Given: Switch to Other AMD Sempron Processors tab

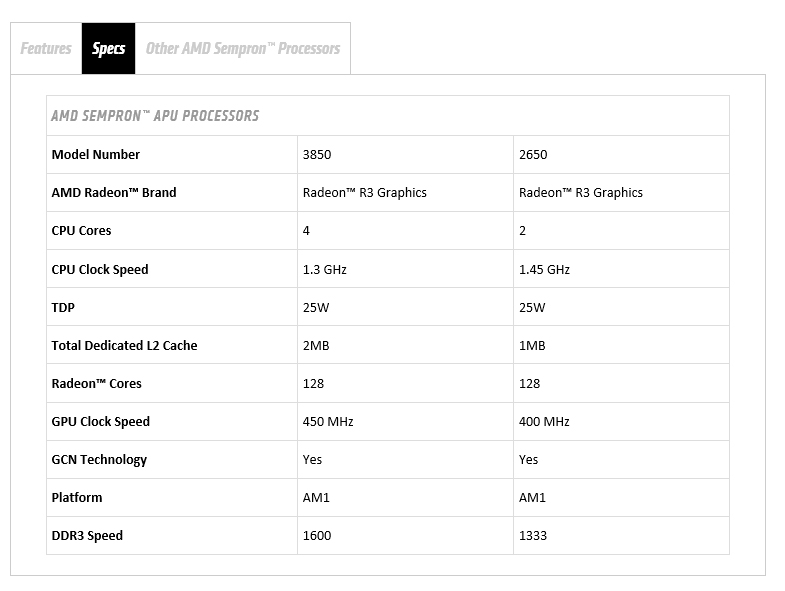Looking at the screenshot, I should pos(242,48).
